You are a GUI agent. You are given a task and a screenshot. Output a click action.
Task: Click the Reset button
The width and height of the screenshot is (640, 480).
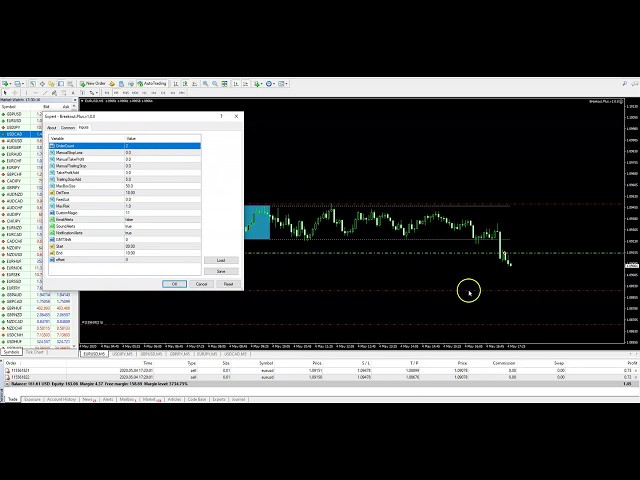[228, 283]
